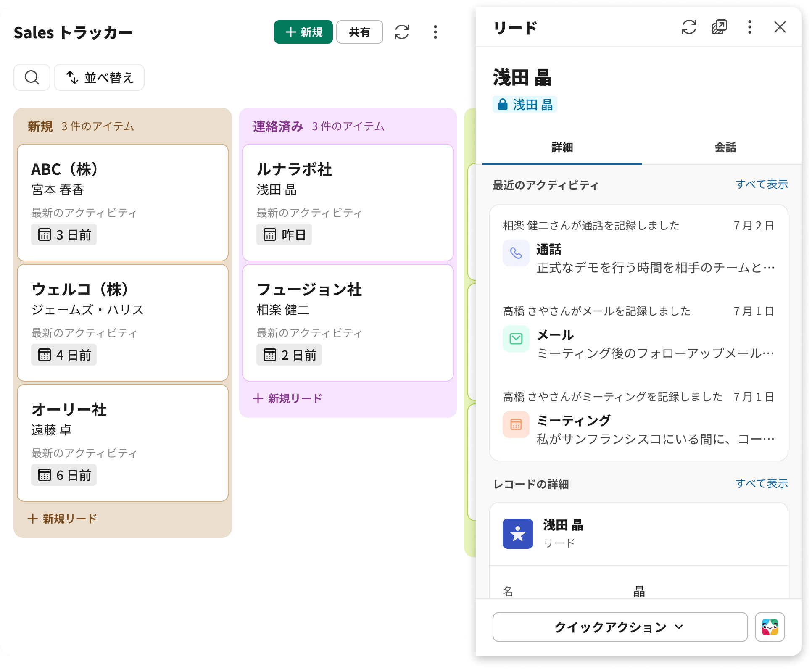Open the 共有 share button
The width and height of the screenshot is (812, 669).
[x=359, y=32]
